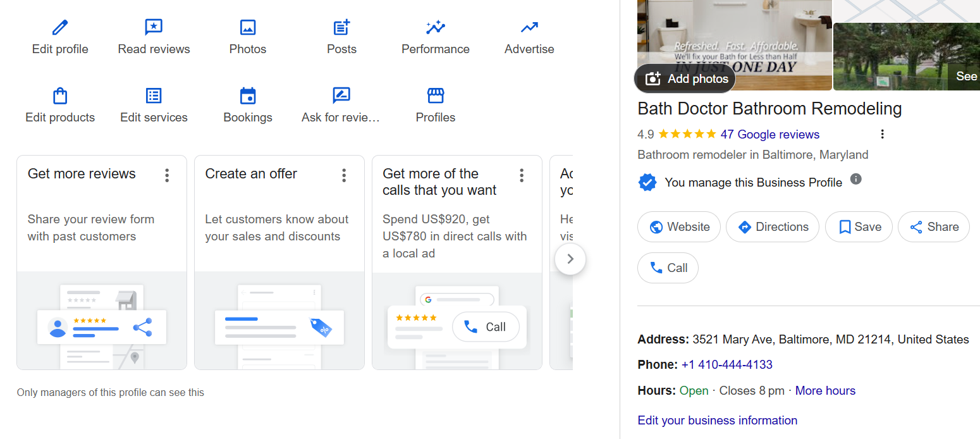Viewport: 980px width, 439px height.
Task: Select the Posts icon
Action: 341,27
